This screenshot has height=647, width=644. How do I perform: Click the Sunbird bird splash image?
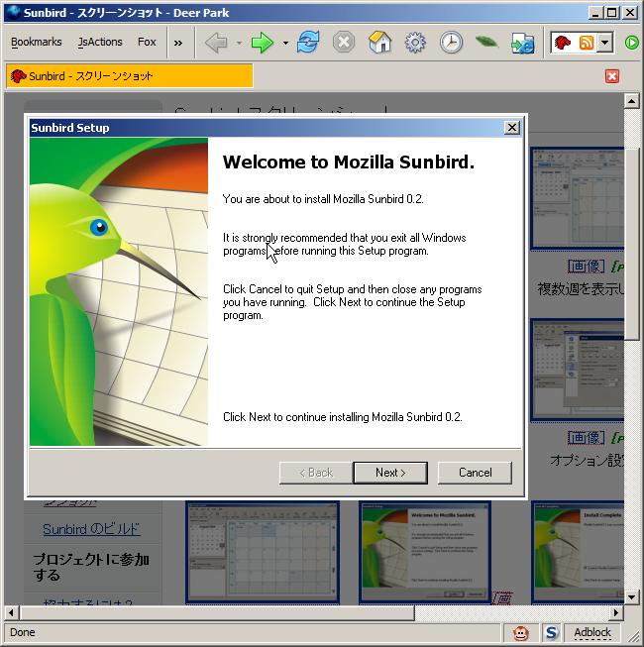tap(119, 291)
